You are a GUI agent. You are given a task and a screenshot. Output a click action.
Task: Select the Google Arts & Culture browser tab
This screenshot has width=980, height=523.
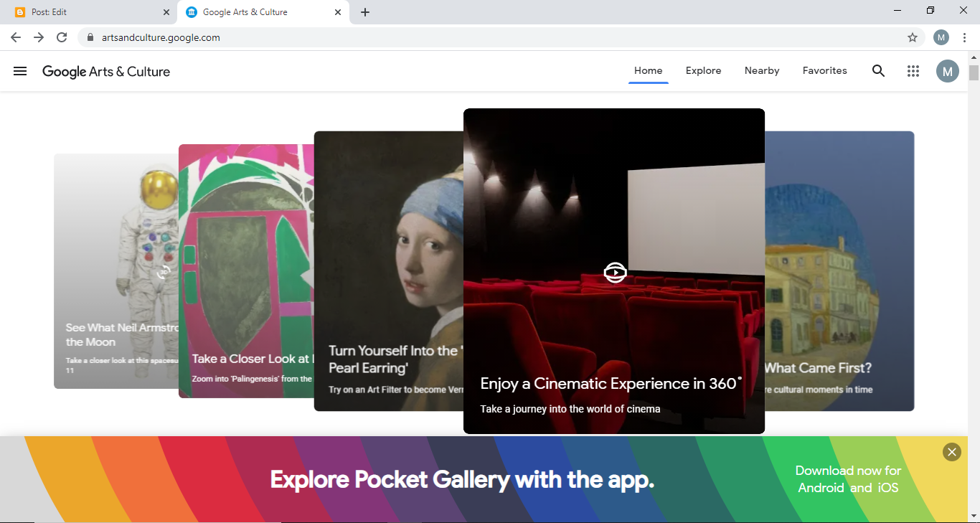click(x=263, y=12)
